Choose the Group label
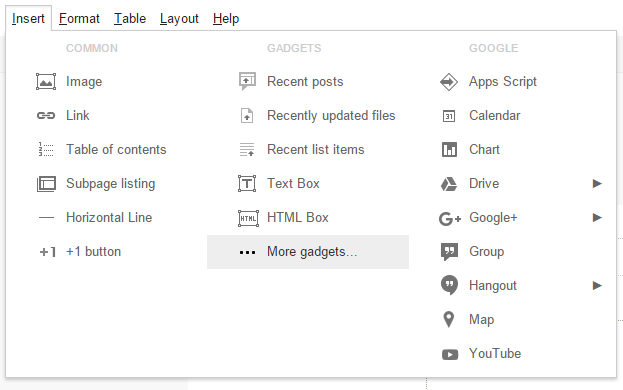 486,252
